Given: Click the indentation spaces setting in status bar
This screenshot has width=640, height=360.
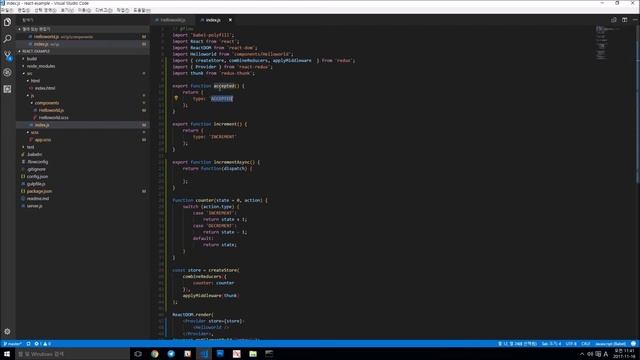Looking at the screenshot, I should click(551, 344).
